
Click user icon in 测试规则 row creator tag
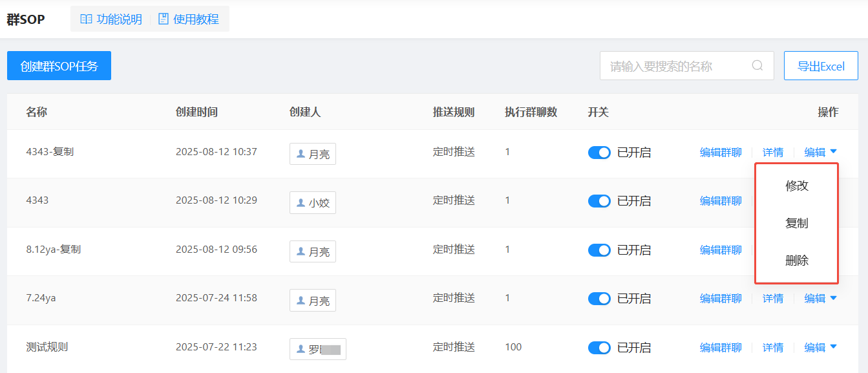coord(301,349)
